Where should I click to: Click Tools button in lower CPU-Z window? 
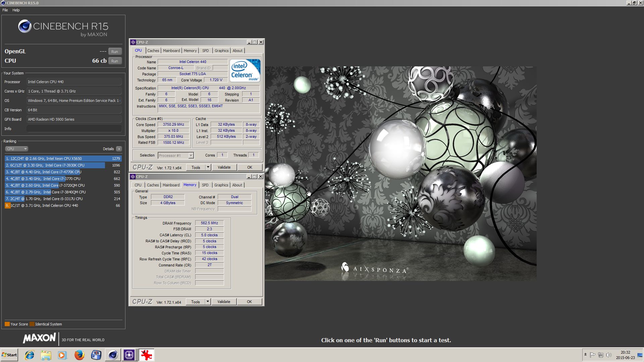(196, 302)
